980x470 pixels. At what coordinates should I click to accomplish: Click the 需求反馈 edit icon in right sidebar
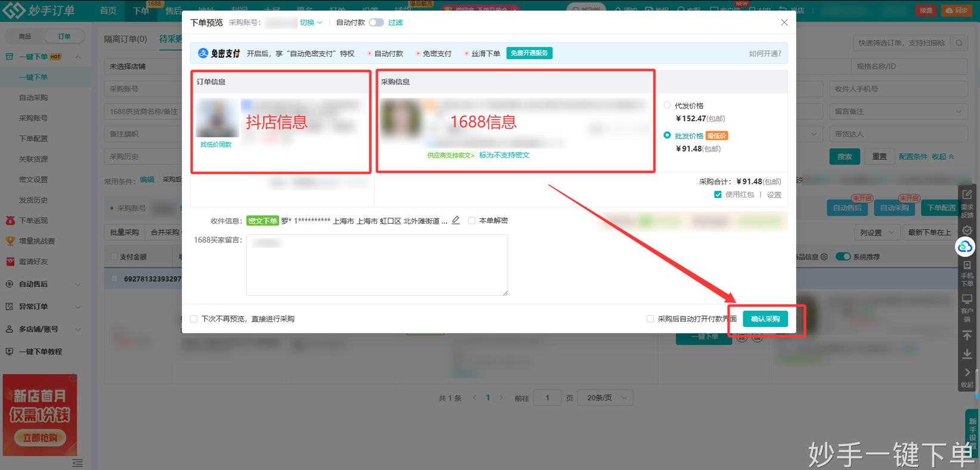967,195
